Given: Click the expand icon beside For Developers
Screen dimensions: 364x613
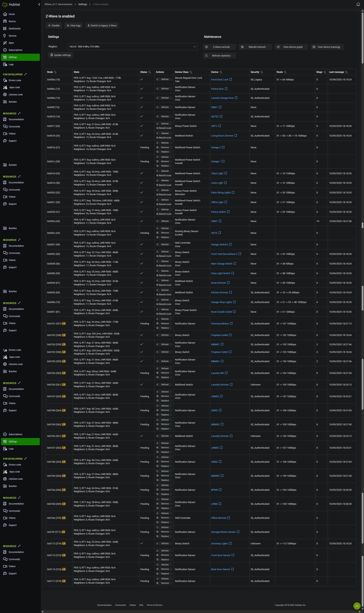Looking at the screenshot, I should point(25,74).
